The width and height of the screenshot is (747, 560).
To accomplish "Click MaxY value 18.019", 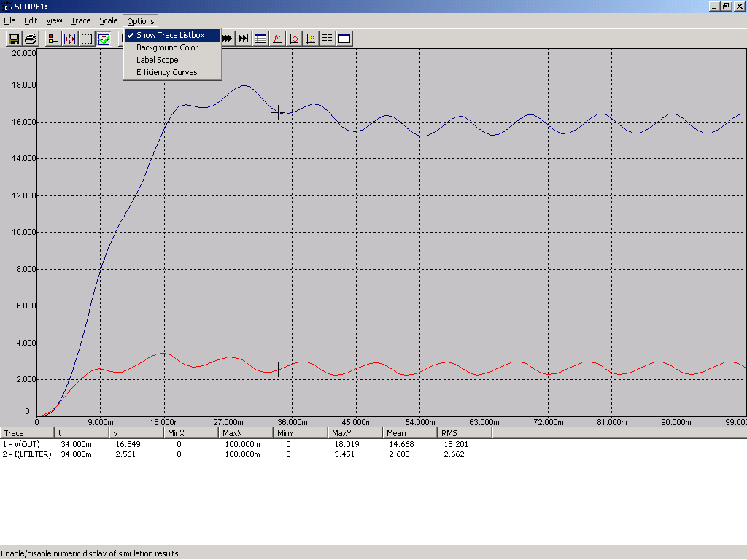I will tap(347, 444).
